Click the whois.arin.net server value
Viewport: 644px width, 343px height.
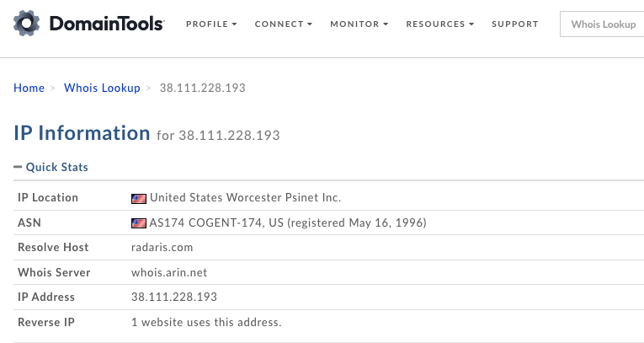(x=169, y=272)
